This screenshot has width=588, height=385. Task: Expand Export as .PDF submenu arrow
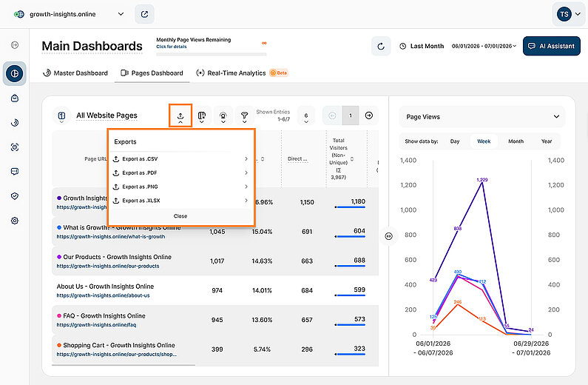click(x=246, y=173)
